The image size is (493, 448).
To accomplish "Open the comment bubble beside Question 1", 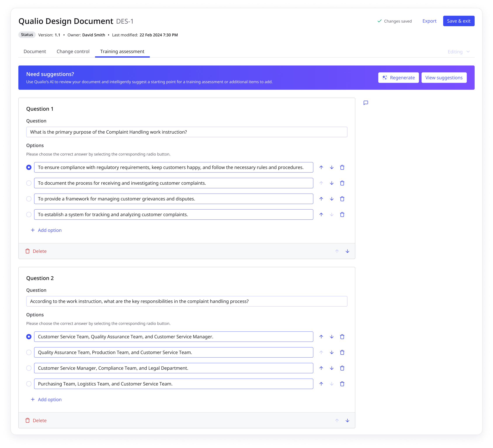I will pos(366,103).
